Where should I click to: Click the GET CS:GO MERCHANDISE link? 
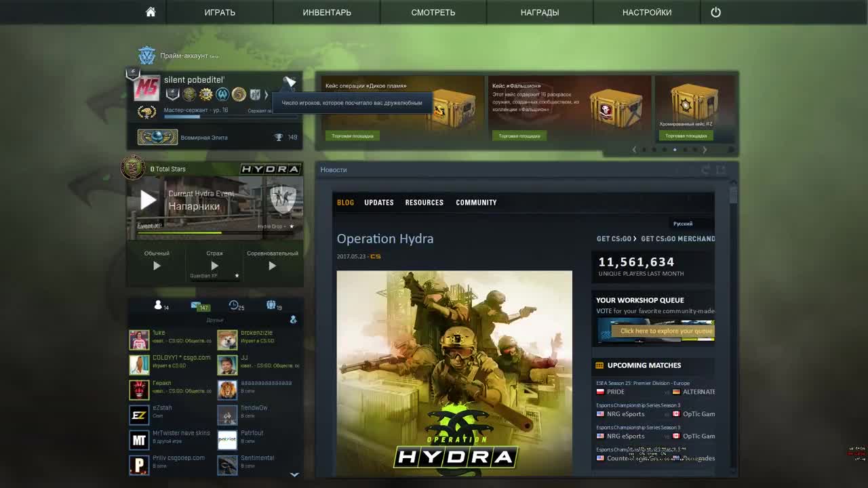[x=677, y=239]
